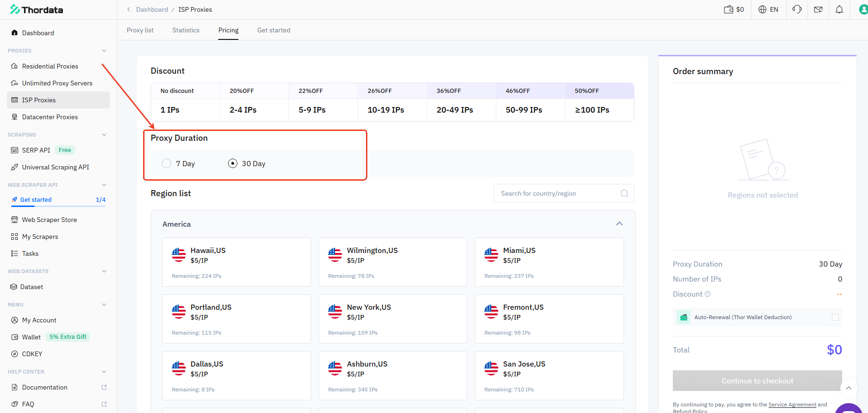Screen dimensions: 868x413
Task: Click the 50%OFF ≥100 IPs discount tier
Action: pos(600,102)
